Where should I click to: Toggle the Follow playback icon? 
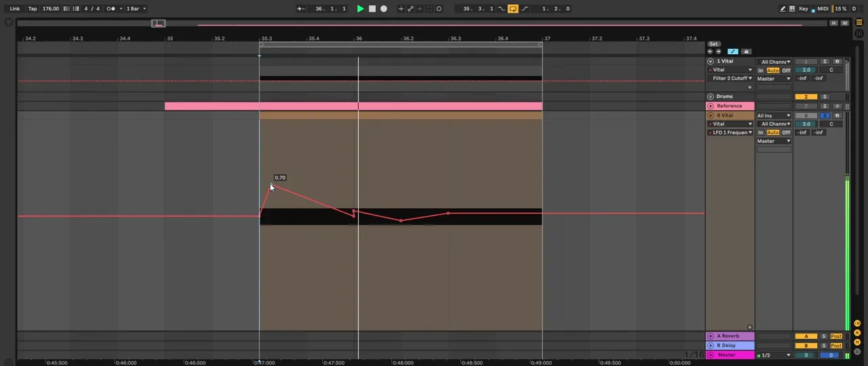(x=300, y=9)
